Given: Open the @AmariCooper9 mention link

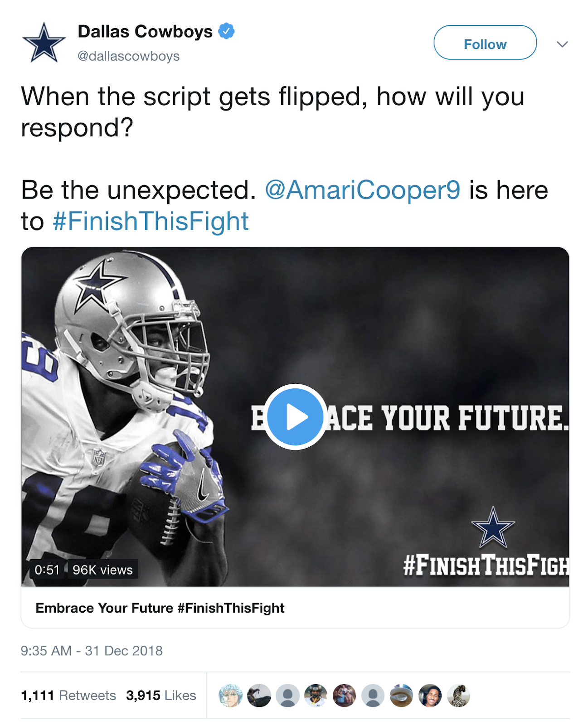Looking at the screenshot, I should click(x=362, y=189).
